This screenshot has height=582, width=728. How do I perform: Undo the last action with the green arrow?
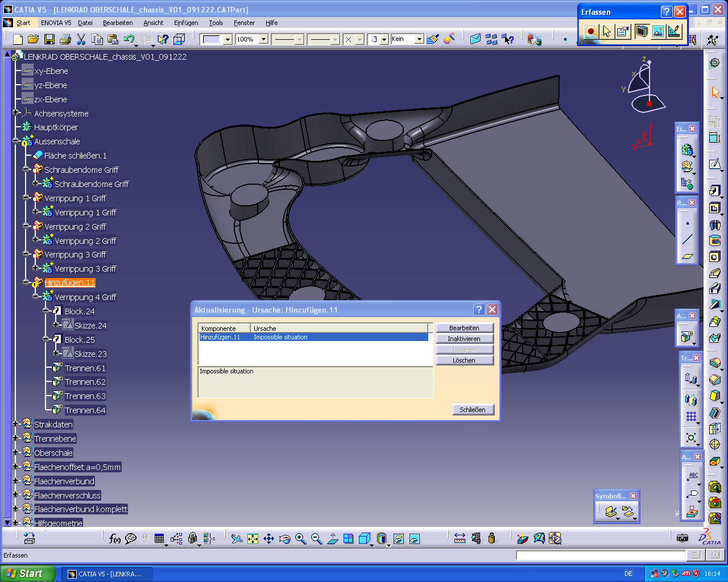(x=129, y=39)
